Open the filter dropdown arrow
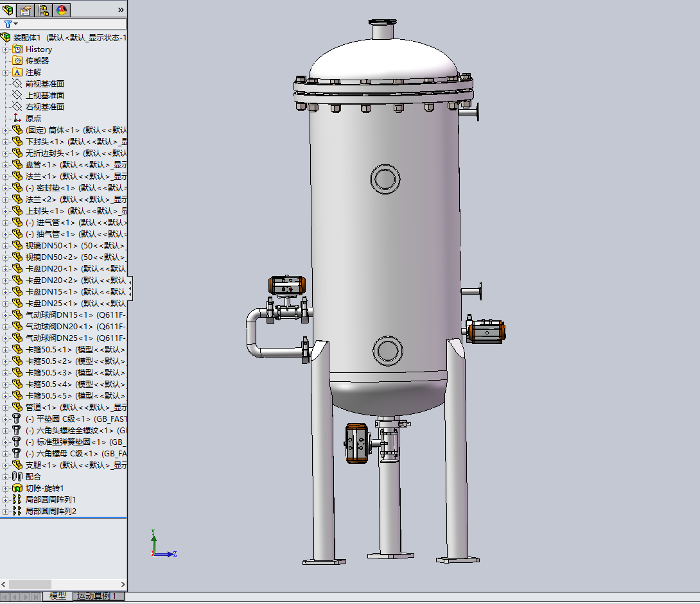This screenshot has height=604, width=700. point(15,24)
